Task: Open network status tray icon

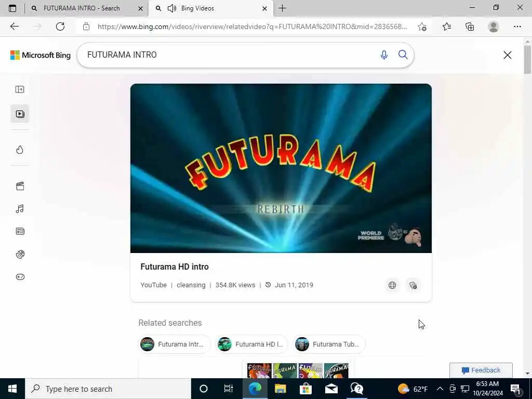Action: [x=465, y=389]
